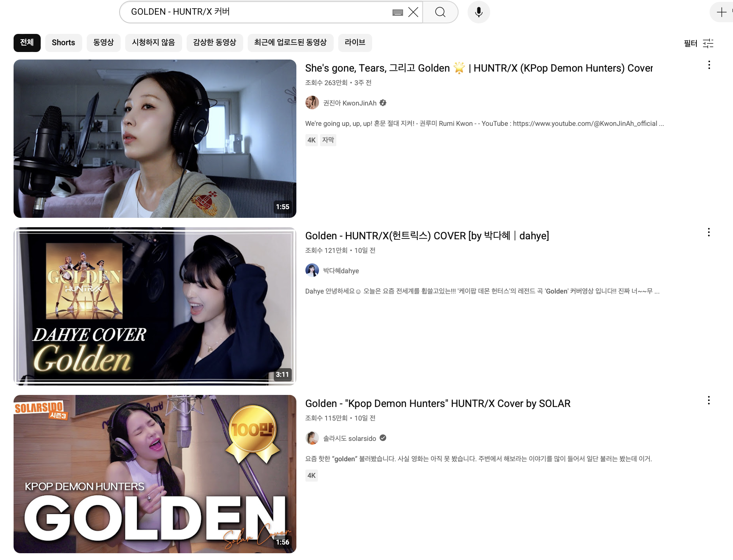Viewport: 733px width, 560px height.
Task: Click description starting We're going up, up, up
Action: (x=485, y=124)
